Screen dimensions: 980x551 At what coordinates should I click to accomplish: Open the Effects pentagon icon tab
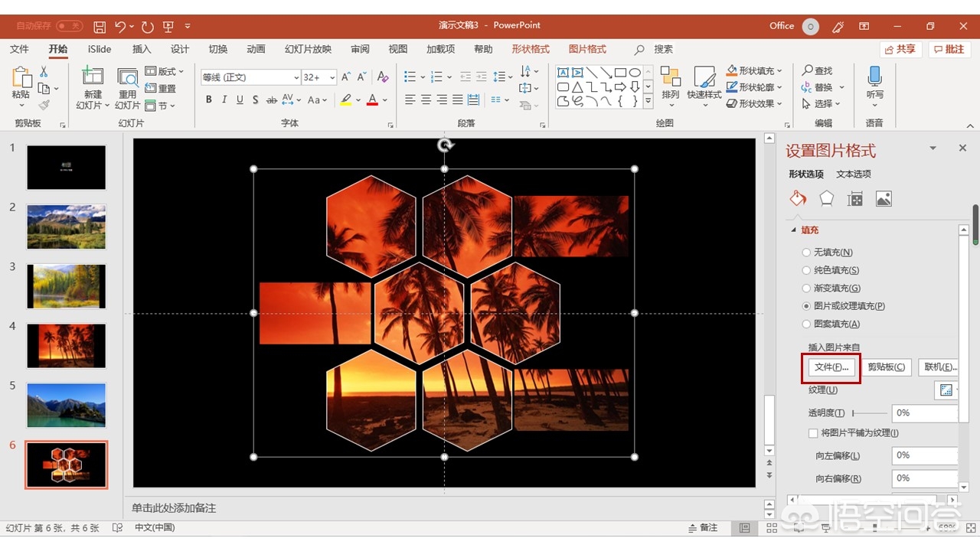(826, 199)
